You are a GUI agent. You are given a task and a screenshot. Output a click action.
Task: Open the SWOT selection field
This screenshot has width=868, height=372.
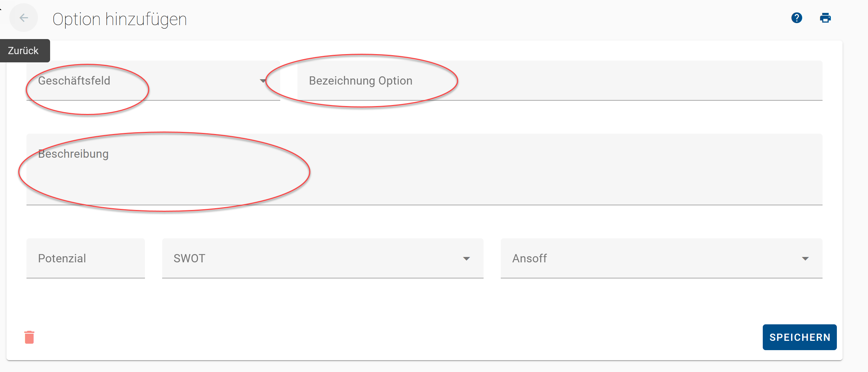click(323, 258)
